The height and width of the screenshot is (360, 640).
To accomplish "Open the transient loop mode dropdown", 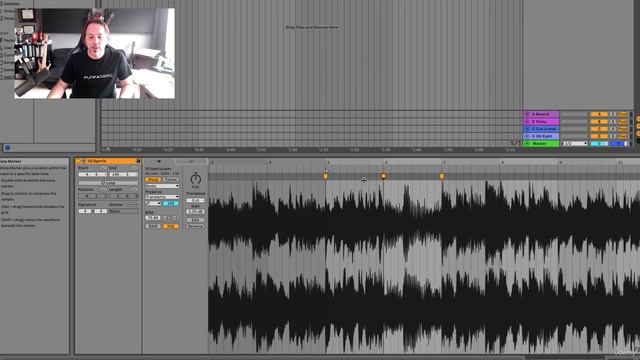I will [153, 203].
